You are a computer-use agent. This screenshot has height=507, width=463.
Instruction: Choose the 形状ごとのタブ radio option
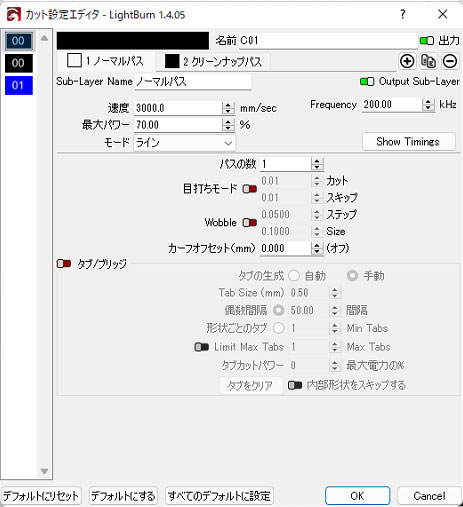click(279, 328)
